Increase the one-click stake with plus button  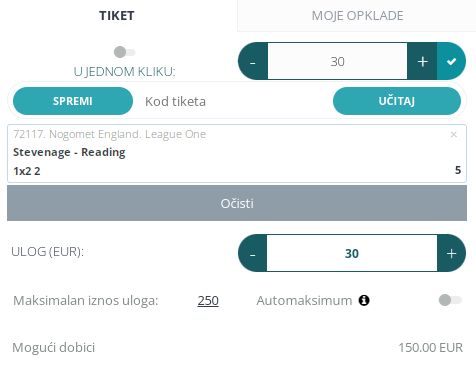[x=422, y=61]
